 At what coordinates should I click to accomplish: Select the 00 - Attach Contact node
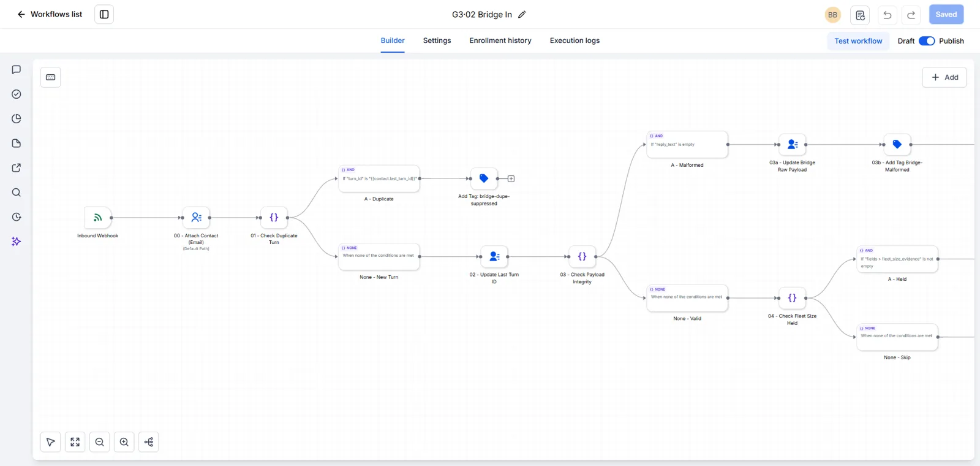[196, 218]
